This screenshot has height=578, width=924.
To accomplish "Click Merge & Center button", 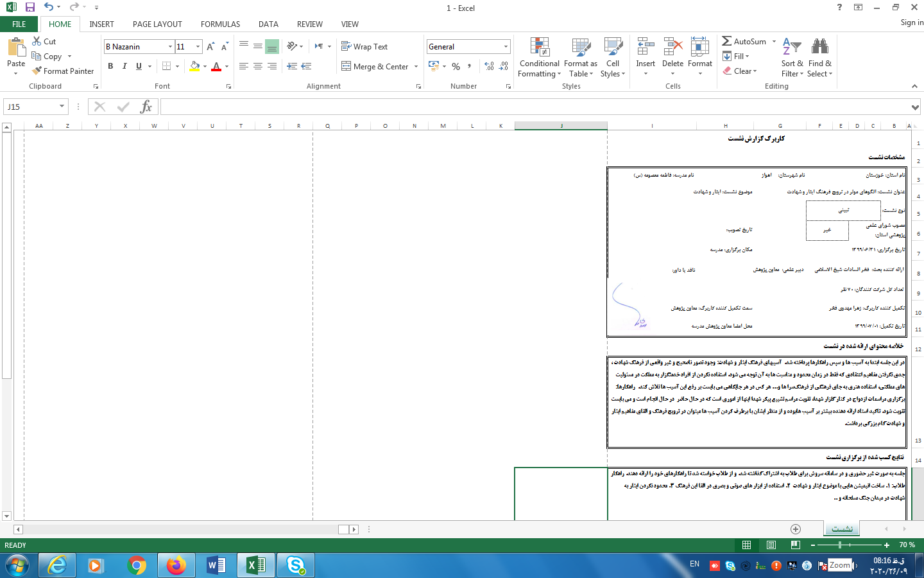I will click(375, 66).
